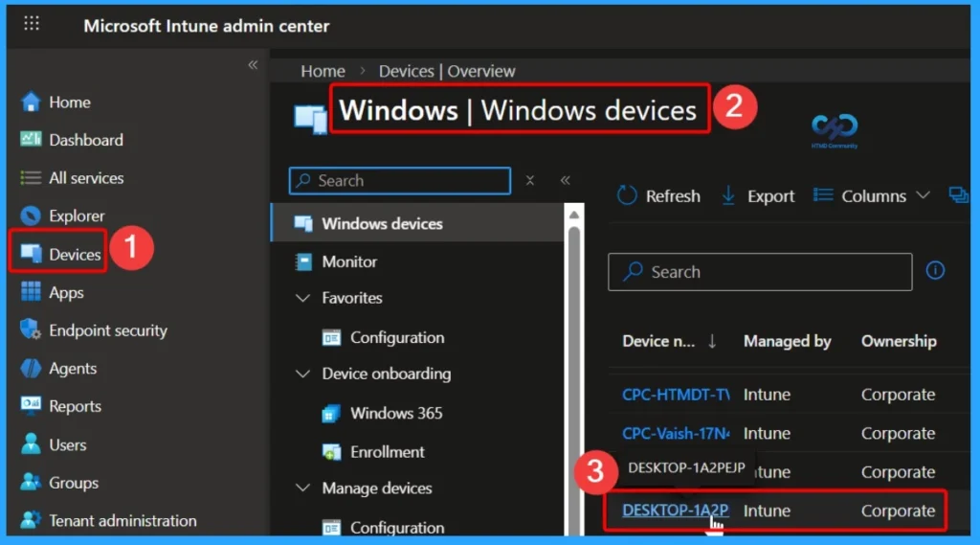Click the toolbar icon right of Columns
The height and width of the screenshot is (545, 980).
pyautogui.click(x=958, y=195)
